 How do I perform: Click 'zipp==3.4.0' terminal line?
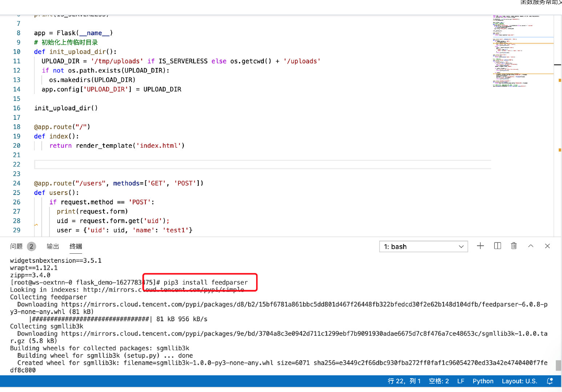tap(30, 275)
